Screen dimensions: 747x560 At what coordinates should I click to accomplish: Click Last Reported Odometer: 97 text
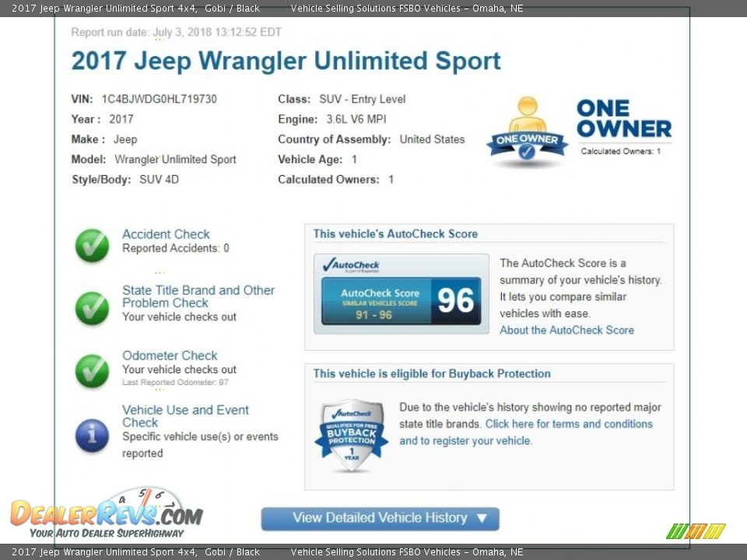[x=175, y=382]
